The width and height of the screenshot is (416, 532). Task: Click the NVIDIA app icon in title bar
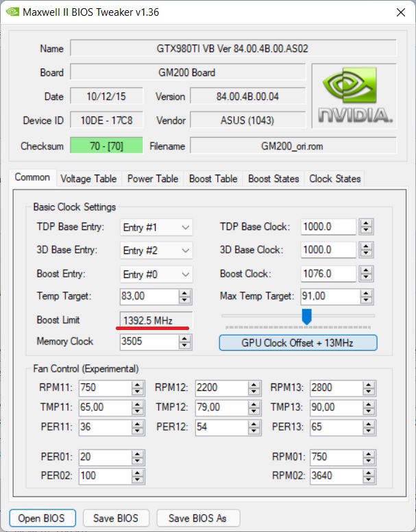pyautogui.click(x=12, y=12)
